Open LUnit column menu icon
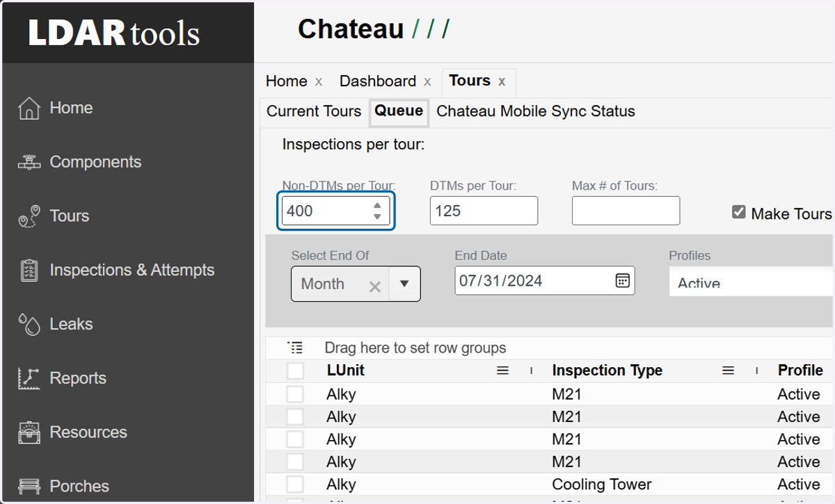The image size is (835, 504). [x=502, y=371]
